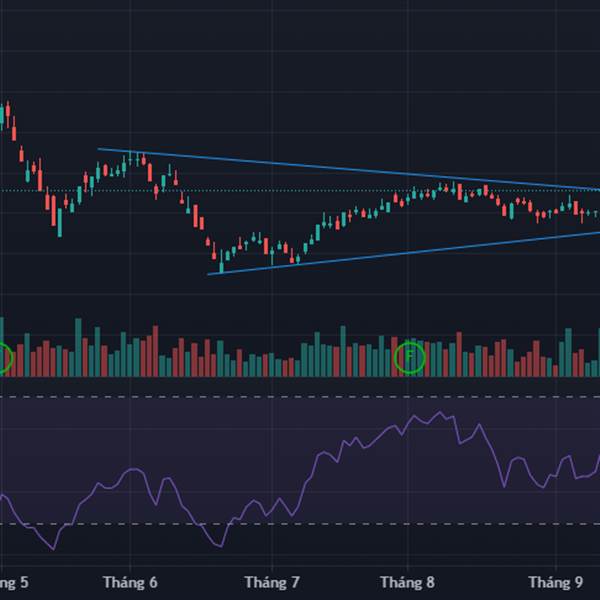Click the Tháng 7 time axis label
This screenshot has height=600, width=600.
pos(272,582)
